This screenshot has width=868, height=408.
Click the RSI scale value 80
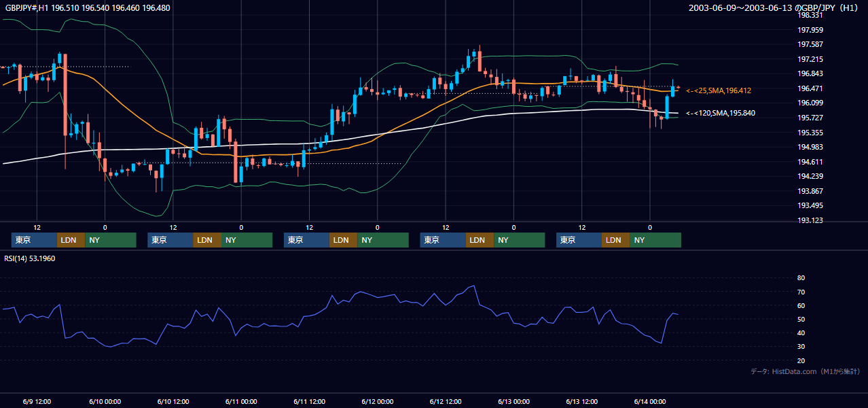tap(801, 278)
